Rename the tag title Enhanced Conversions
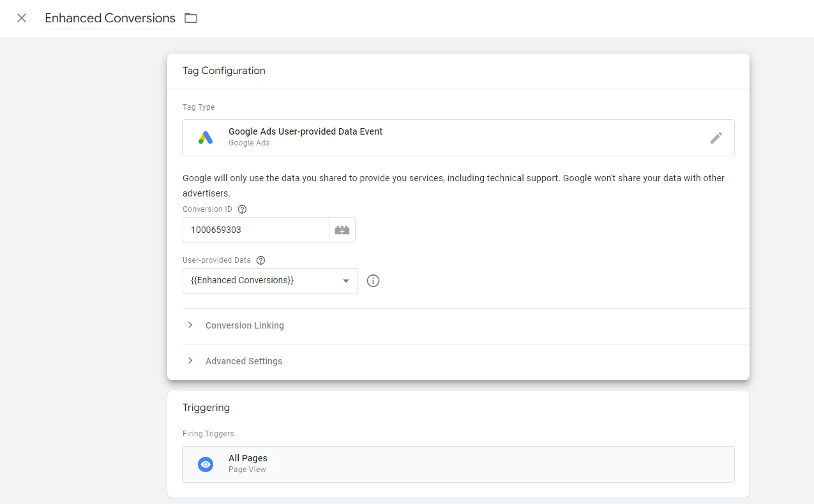 [110, 18]
